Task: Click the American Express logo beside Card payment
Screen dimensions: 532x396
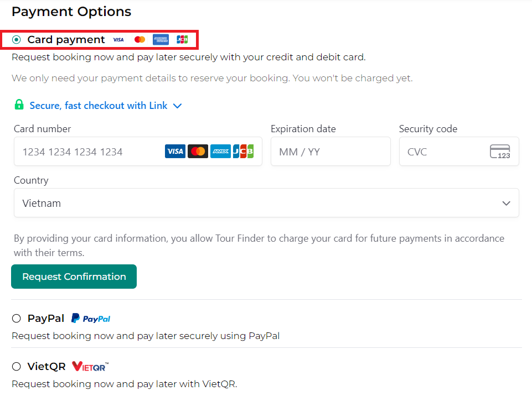Action: click(161, 40)
